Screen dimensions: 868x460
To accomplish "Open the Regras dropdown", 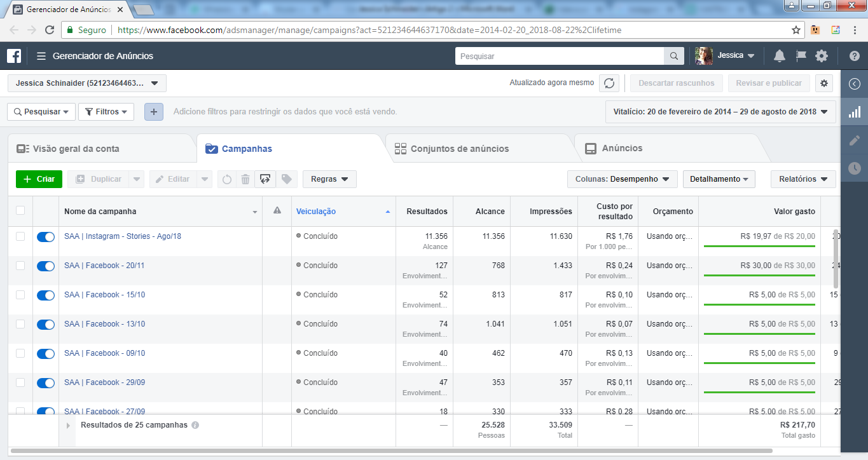I will pos(329,179).
